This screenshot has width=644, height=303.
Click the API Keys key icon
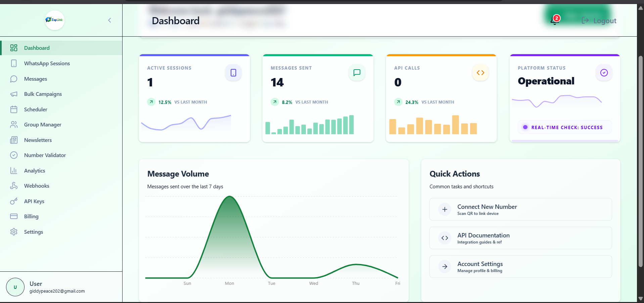pos(14,201)
